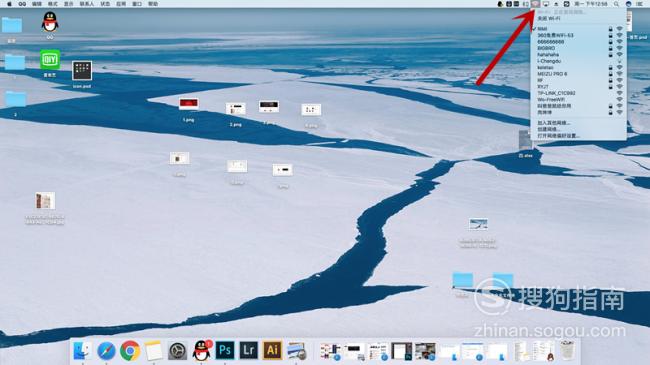The height and width of the screenshot is (365, 650).
Task: Select the i-Chengdu Wi-Fi network
Action: tap(579, 61)
